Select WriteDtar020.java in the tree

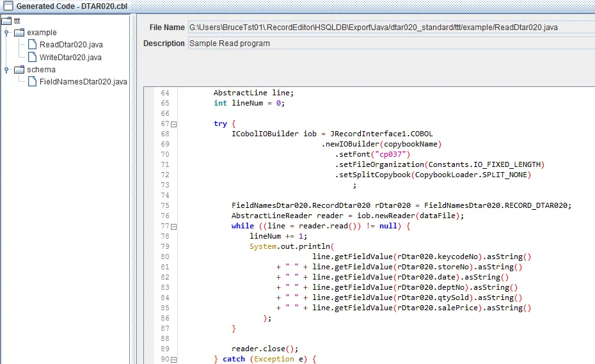pyautogui.click(x=70, y=58)
